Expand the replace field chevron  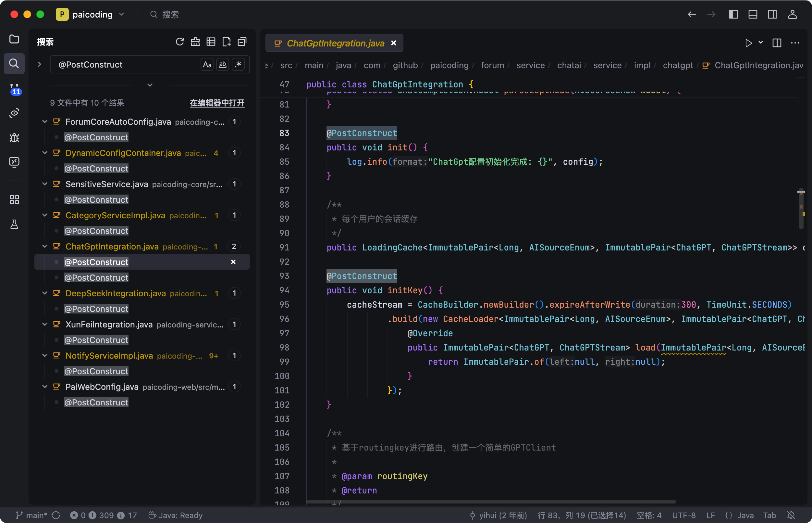coord(39,65)
